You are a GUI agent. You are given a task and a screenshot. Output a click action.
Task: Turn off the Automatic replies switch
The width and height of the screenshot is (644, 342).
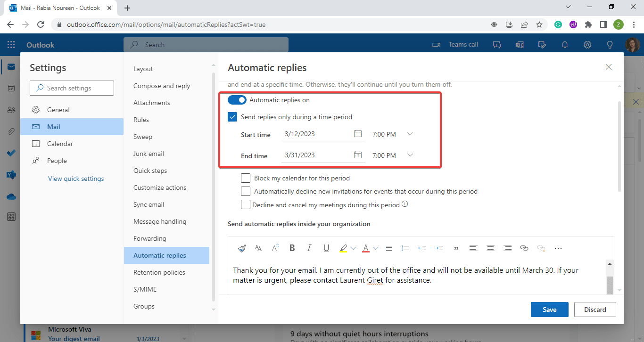point(237,100)
